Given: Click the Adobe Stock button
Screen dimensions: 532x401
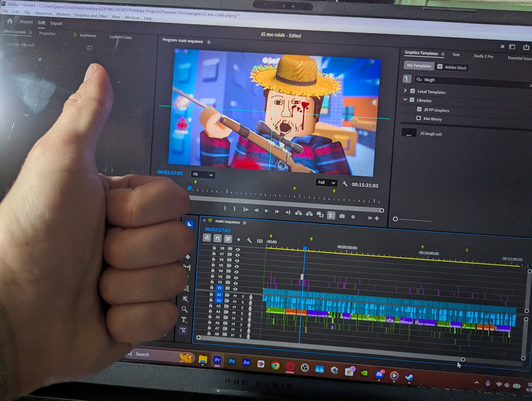Looking at the screenshot, I should [452, 67].
